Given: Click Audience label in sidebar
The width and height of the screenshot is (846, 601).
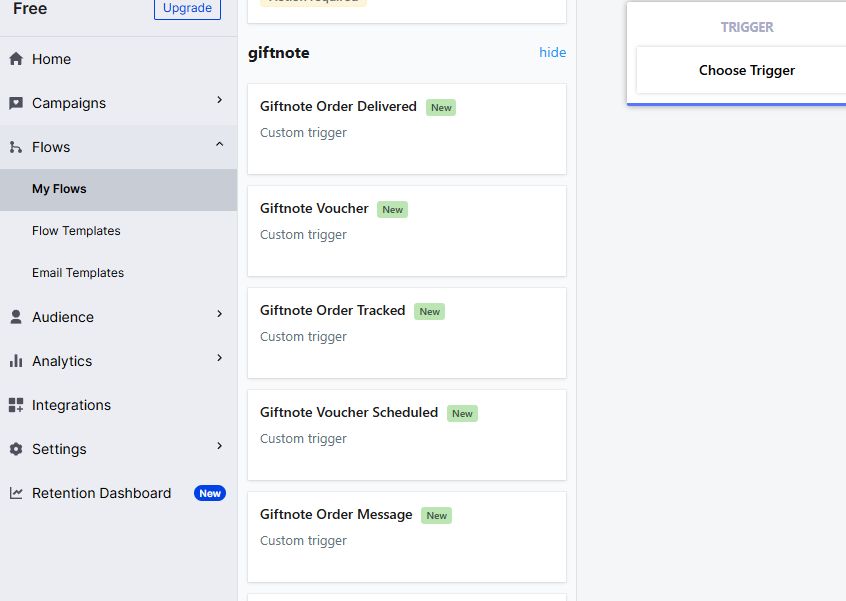Looking at the screenshot, I should [x=63, y=317].
